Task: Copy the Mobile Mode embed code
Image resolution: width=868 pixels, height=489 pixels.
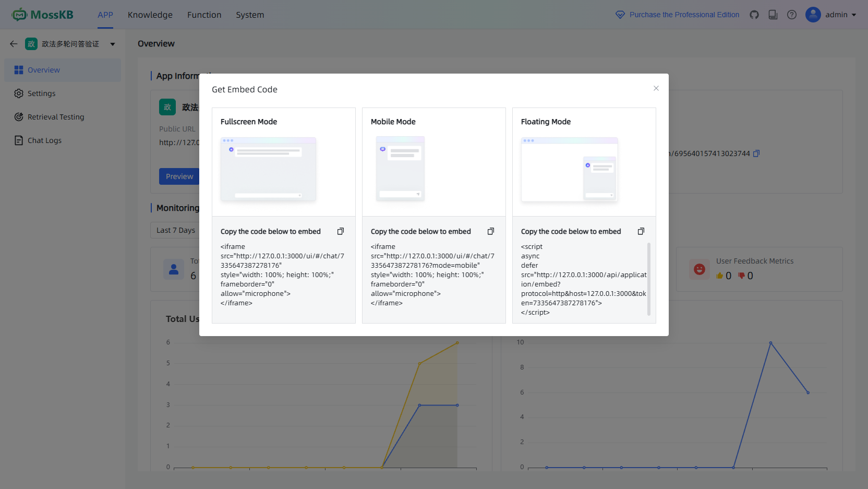Action: (491, 231)
